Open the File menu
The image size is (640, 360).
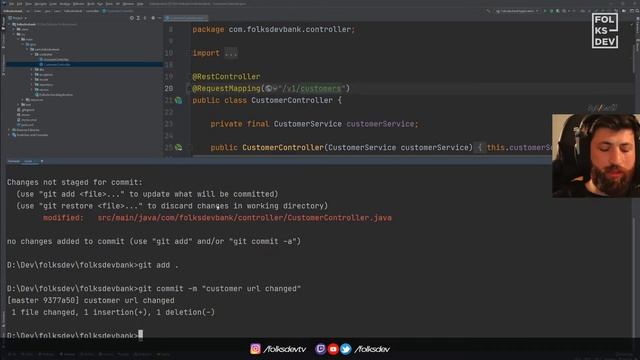coord(11,4)
